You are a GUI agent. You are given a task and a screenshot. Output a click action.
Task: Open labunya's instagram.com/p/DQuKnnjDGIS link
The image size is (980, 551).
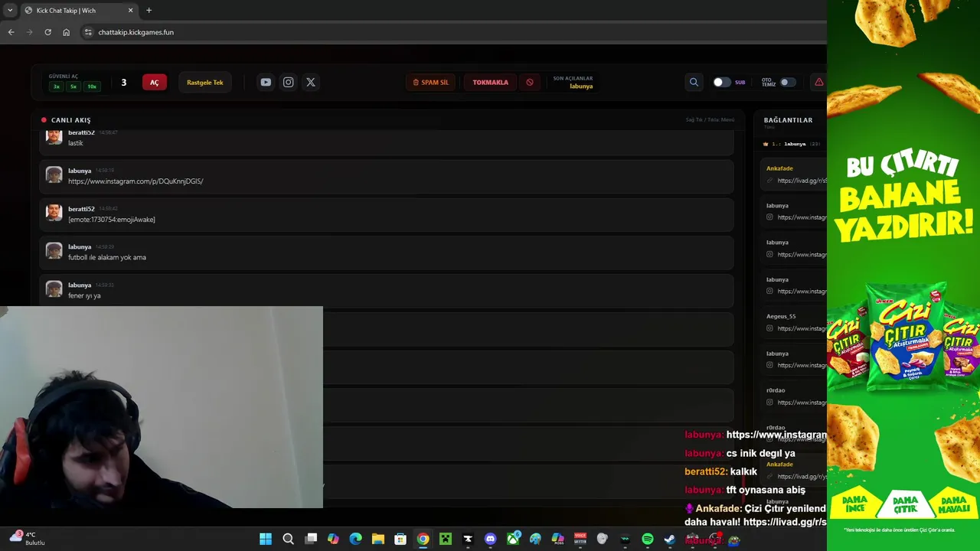pyautogui.click(x=136, y=181)
